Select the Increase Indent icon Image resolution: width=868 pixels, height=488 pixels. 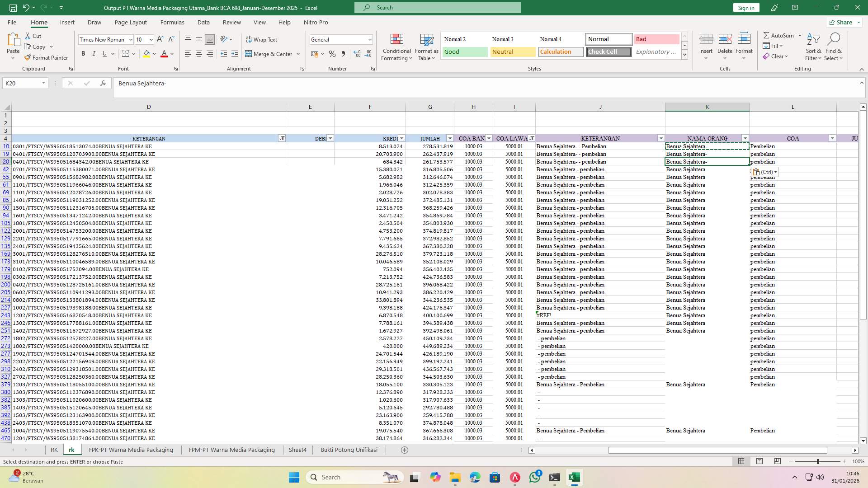(x=235, y=54)
